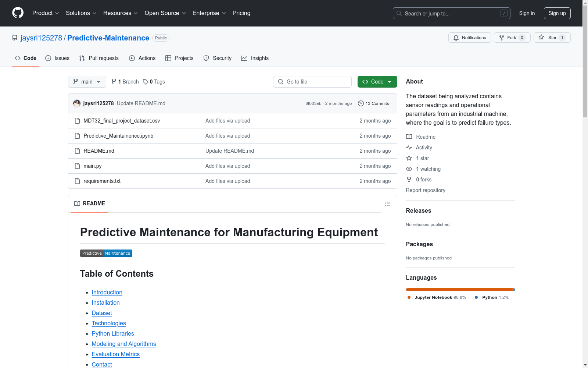
Task: Open the Introduction table of contents link
Action: (x=107, y=292)
